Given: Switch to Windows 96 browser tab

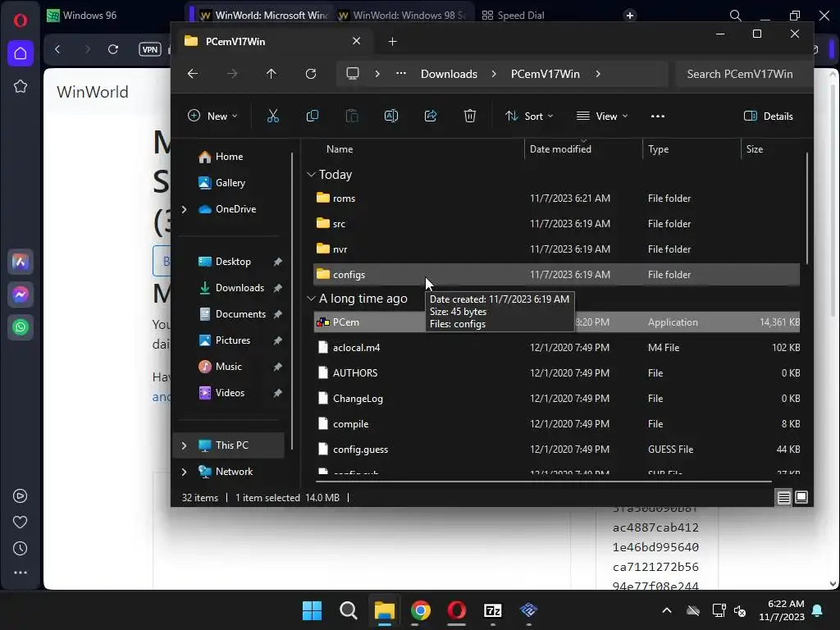Looking at the screenshot, I should pos(81,16).
